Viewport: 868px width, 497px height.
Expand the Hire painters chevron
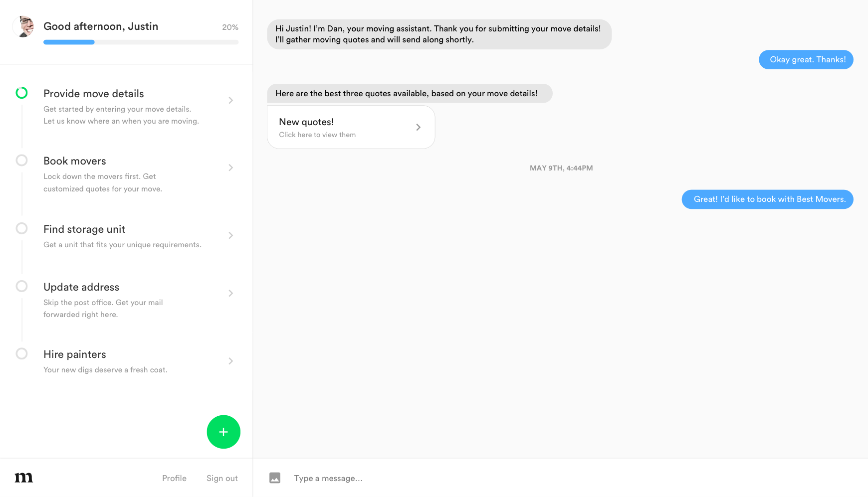pyautogui.click(x=230, y=361)
